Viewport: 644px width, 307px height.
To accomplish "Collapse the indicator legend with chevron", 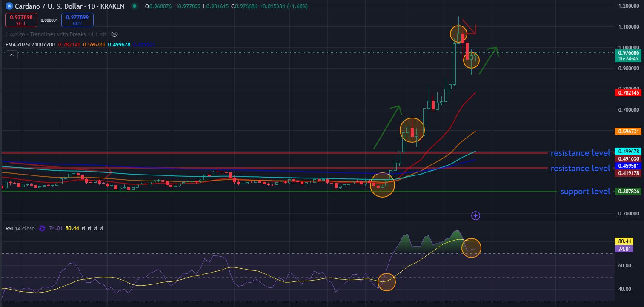I will pos(11,55).
